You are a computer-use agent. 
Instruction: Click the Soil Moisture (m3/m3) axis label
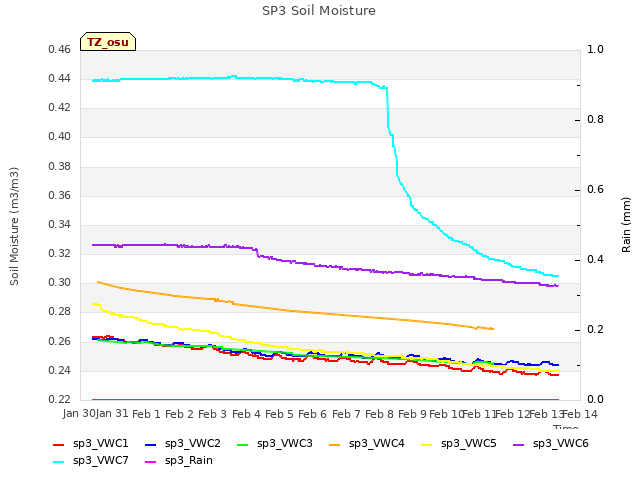14,226
